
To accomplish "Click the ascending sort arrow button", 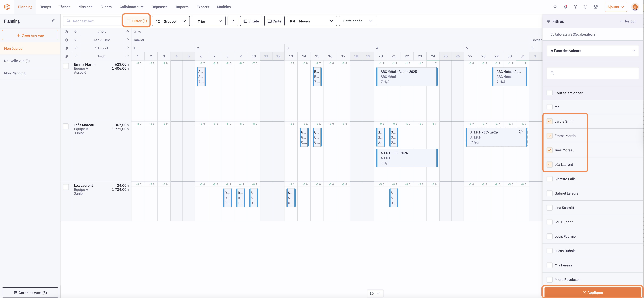I will point(232,21).
